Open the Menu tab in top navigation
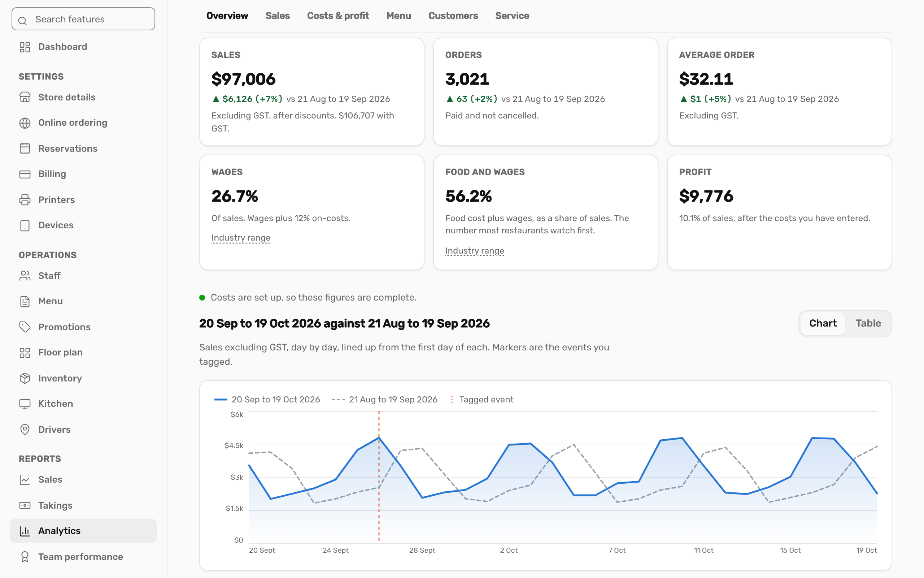924x578 pixels. click(398, 16)
